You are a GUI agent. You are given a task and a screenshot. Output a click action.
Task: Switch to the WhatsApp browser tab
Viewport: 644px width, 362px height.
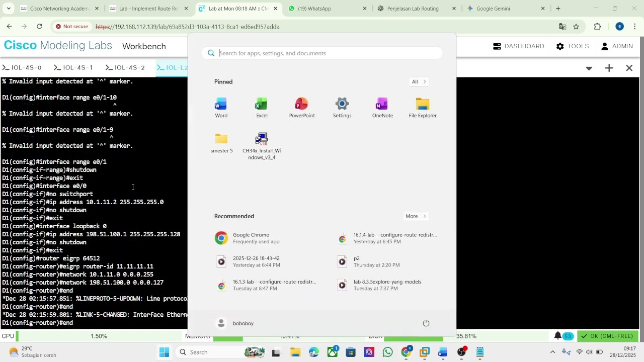point(327,9)
